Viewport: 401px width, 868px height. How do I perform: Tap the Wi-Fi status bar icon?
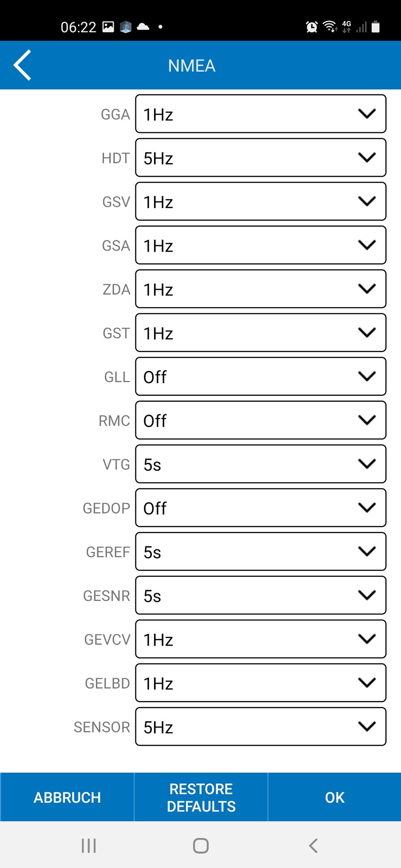pos(330,27)
